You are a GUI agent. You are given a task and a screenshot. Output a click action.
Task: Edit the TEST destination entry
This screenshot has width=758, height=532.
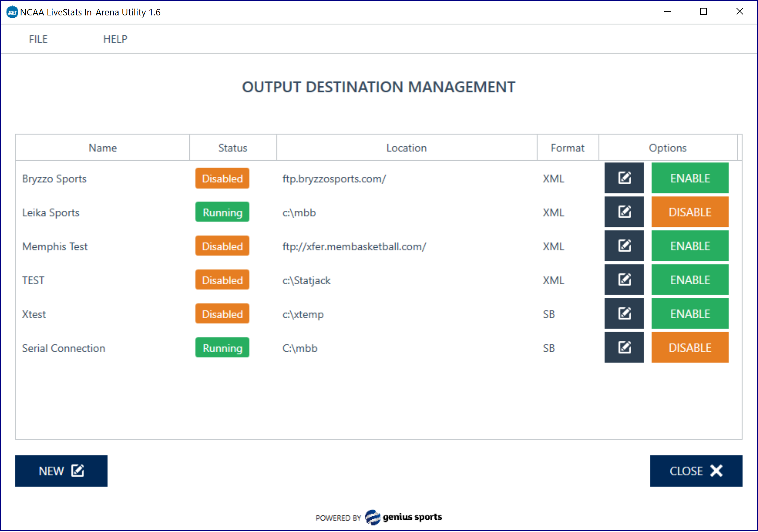tap(624, 280)
